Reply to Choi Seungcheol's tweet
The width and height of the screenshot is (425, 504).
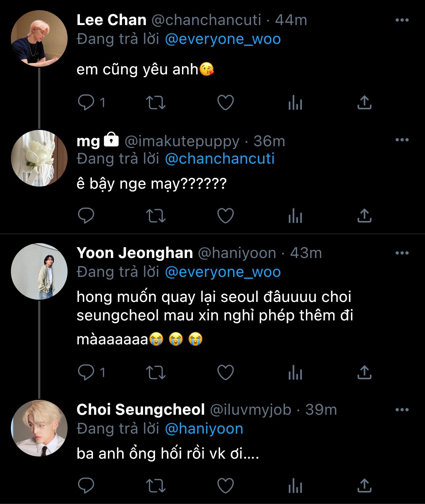(86, 485)
